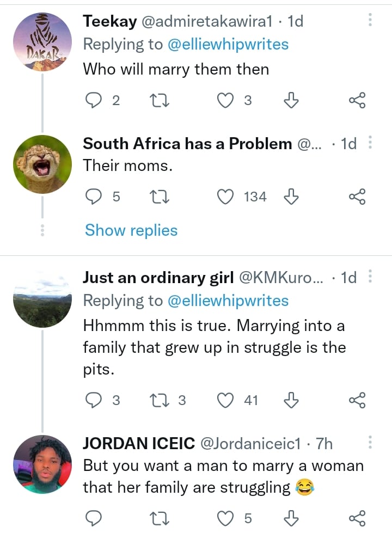Like the "Their moms." tweet
The height and width of the screenshot is (539, 392).
pyautogui.click(x=225, y=197)
